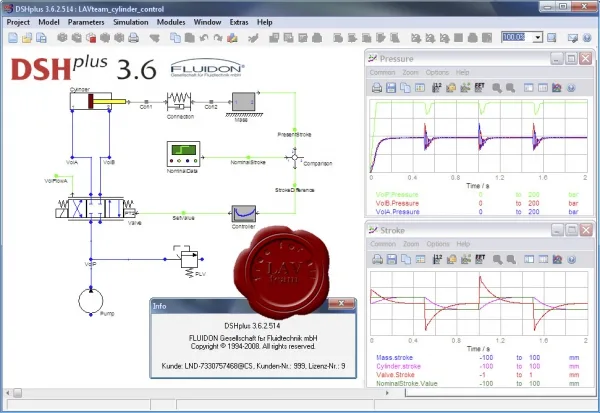
Task: Click the copy icon in Stroke window toolbar
Action: coord(406,259)
